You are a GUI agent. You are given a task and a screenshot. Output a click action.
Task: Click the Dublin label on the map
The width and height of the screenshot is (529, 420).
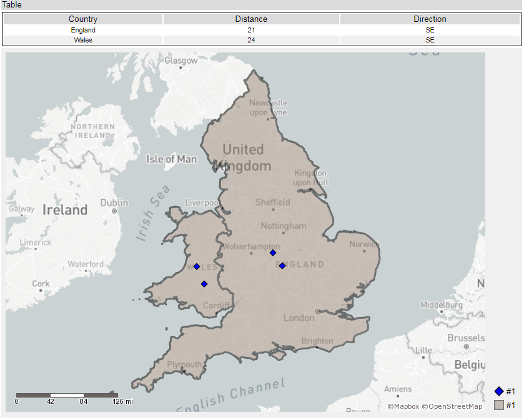tap(114, 203)
